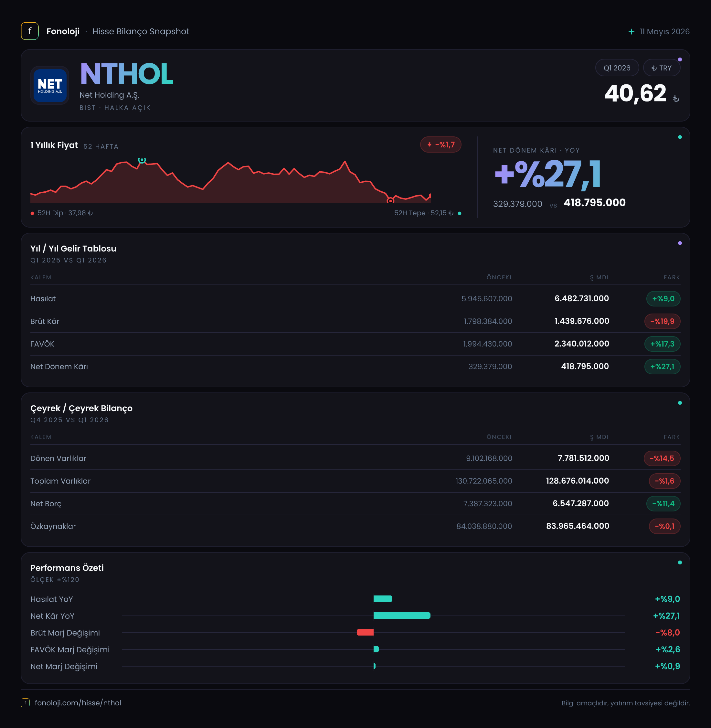This screenshot has height=728, width=711.
Task: Click the teal dot beside 52H Tepe label
Action: point(459,213)
